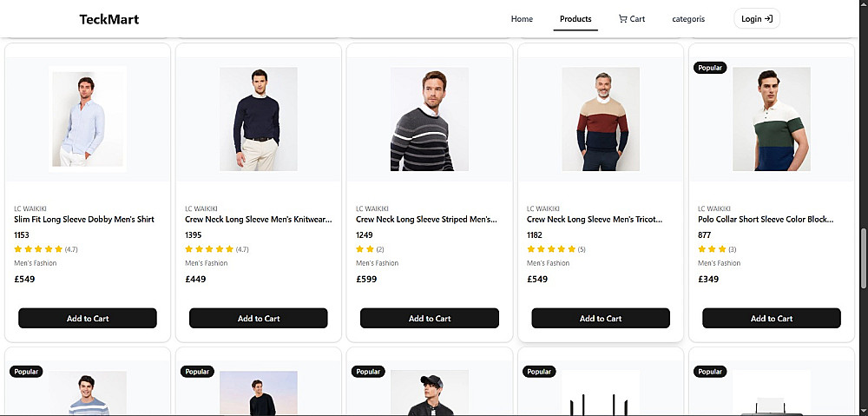Viewport: 868px width, 416px height.
Task: Click the Popular badge on the Polo shirt
Action: coord(710,68)
